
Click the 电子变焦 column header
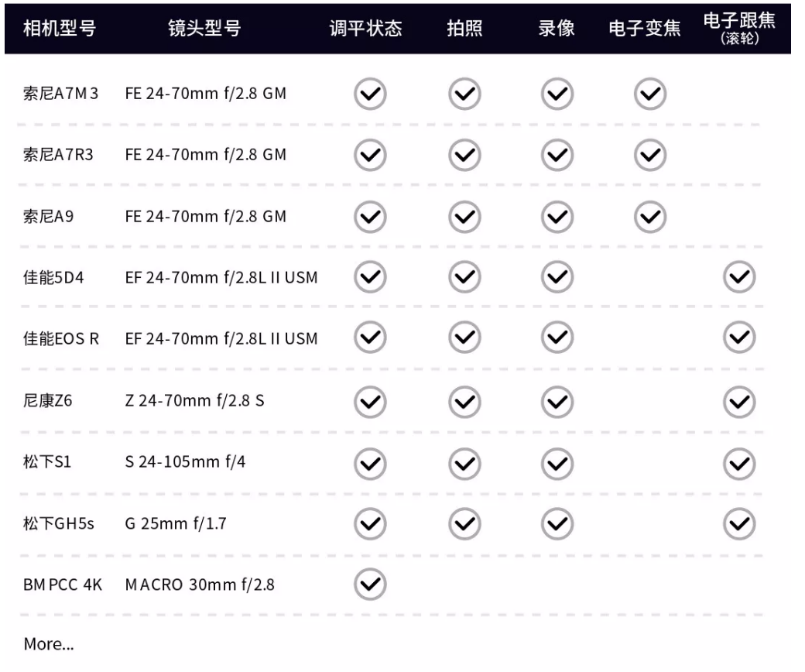coord(645,28)
